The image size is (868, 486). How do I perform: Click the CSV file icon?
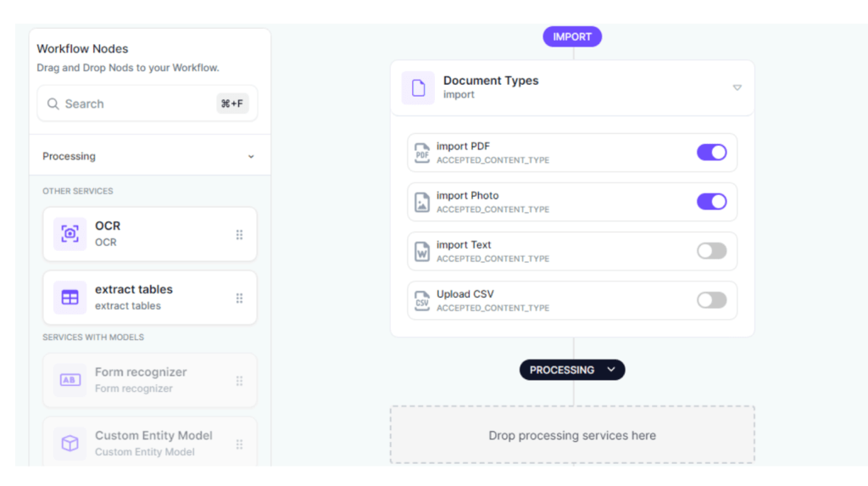[x=421, y=300]
